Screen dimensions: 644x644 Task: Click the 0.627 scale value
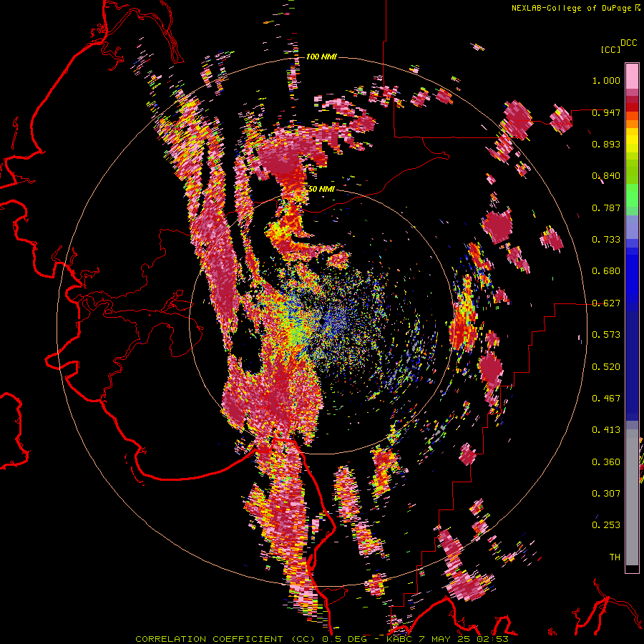coord(606,303)
